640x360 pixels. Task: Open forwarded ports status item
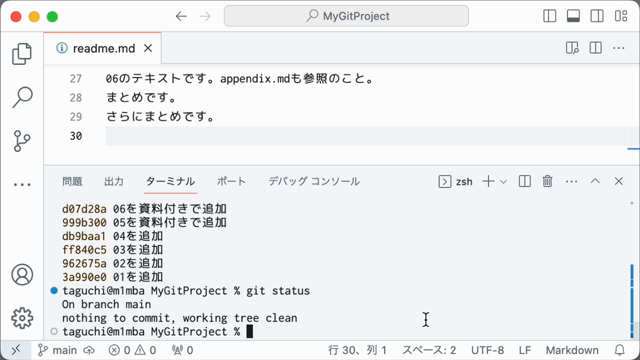(182, 350)
